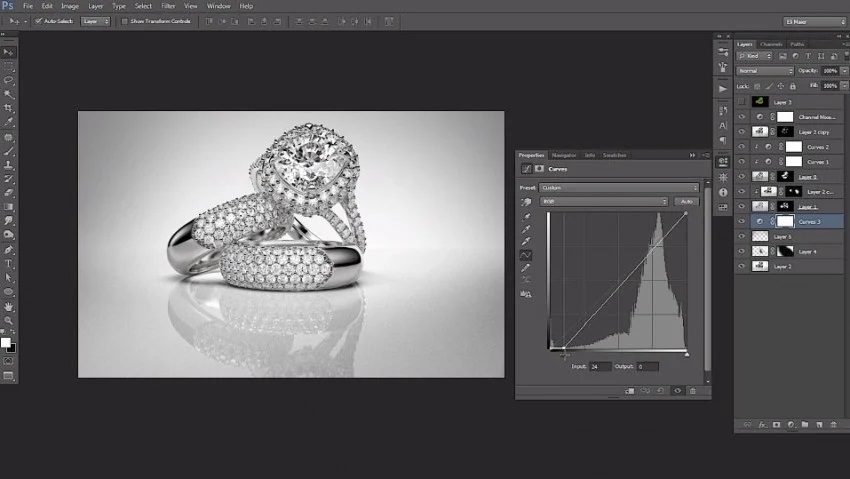Toggle visibility of Curves 3 layer
The width and height of the screenshot is (850, 479).
(741, 221)
